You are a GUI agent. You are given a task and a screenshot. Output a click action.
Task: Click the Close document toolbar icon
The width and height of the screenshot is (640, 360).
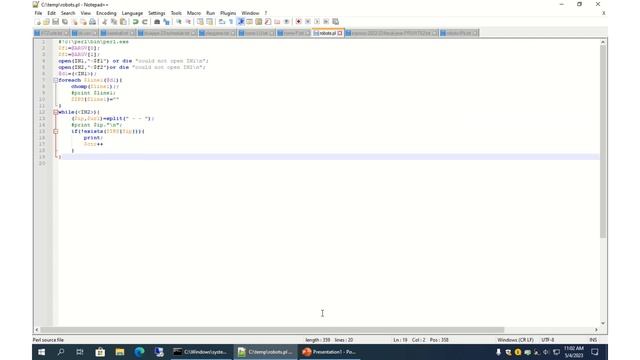[x=74, y=22]
